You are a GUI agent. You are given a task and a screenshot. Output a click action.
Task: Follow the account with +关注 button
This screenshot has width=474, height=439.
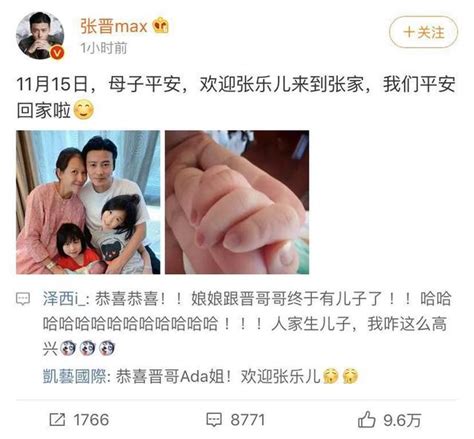(x=423, y=33)
